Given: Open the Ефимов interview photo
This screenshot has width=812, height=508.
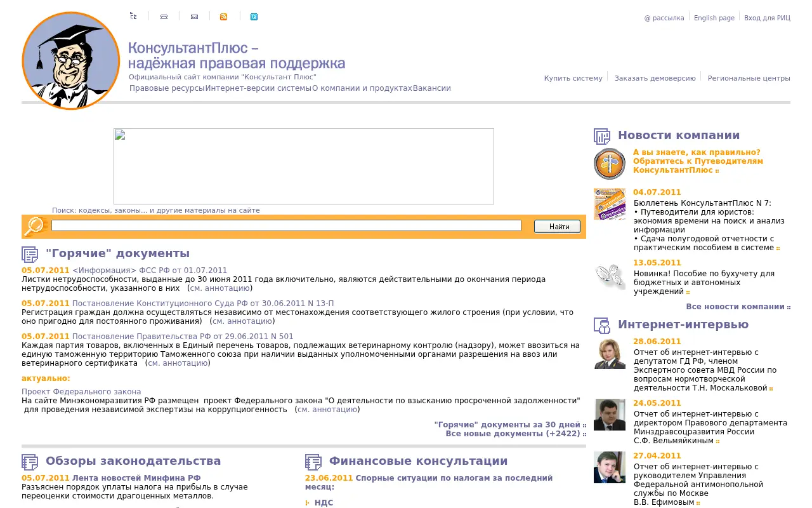Looking at the screenshot, I should [610, 467].
